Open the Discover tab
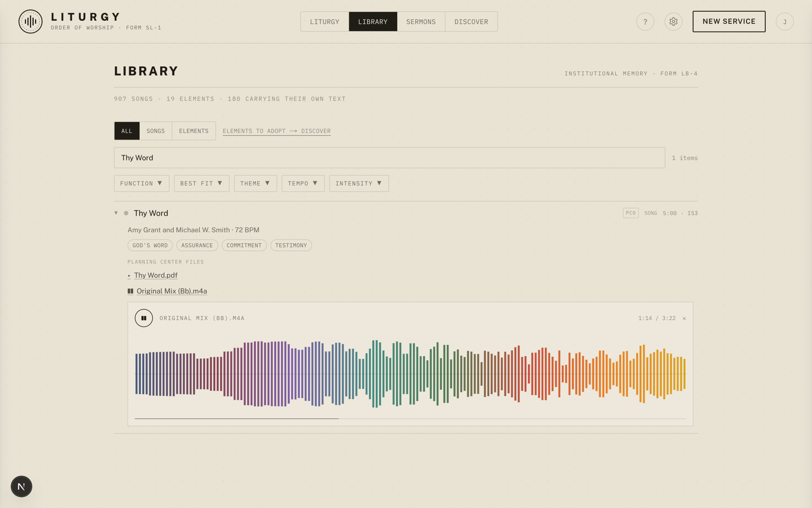This screenshot has width=812, height=508. 471,22
